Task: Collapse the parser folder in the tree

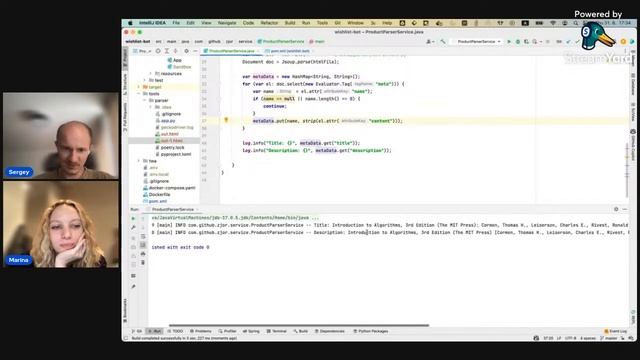Action: (x=145, y=100)
